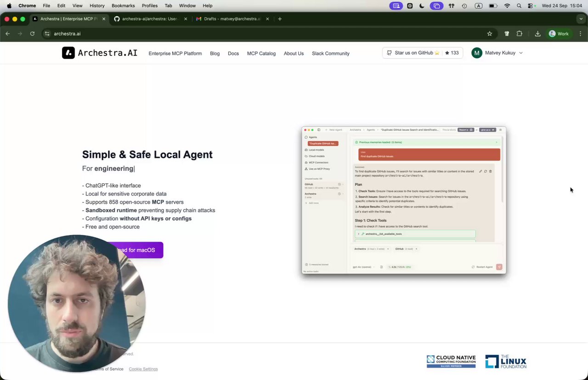Click the battery status icon
588x380 pixels.
493,6
